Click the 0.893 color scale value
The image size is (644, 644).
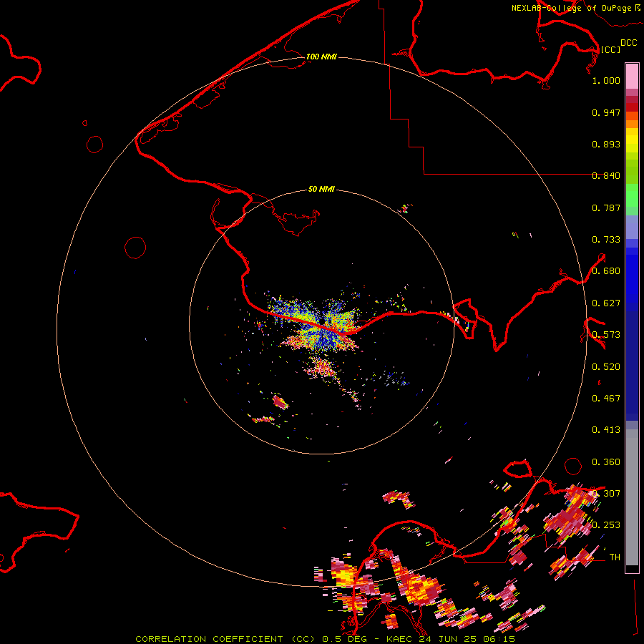click(x=606, y=144)
